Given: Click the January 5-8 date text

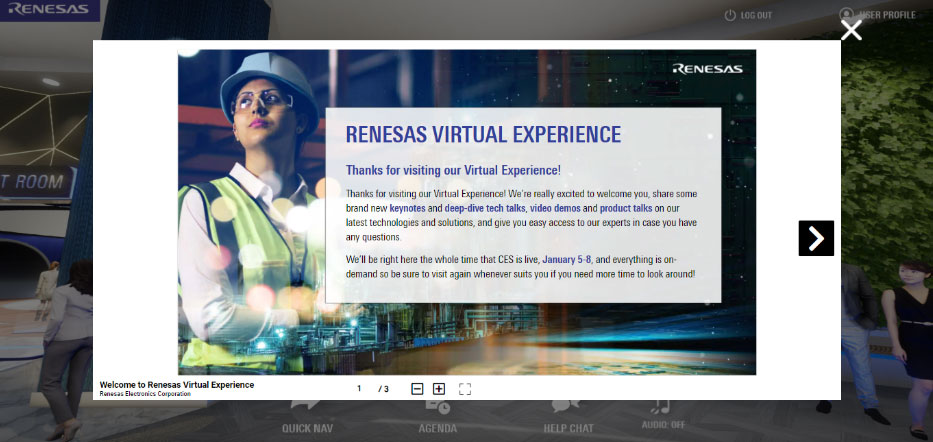Looking at the screenshot, I should (568, 260).
